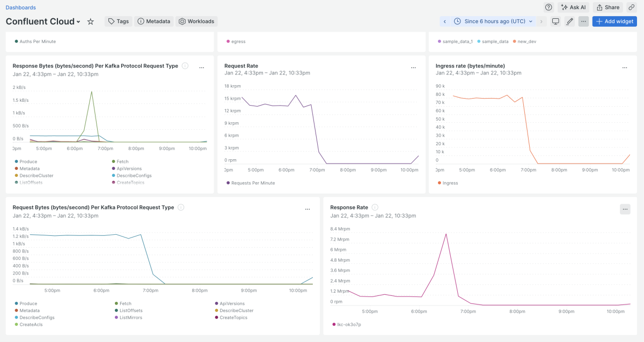Expand the Confluent Cloud dashboard name dropdown
This screenshot has height=342, width=644.
tap(78, 22)
